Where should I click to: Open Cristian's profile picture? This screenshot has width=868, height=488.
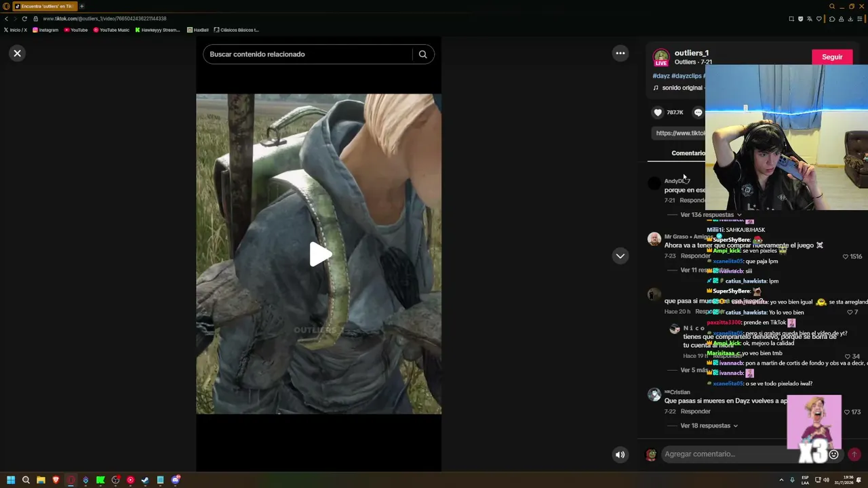pyautogui.click(x=654, y=394)
